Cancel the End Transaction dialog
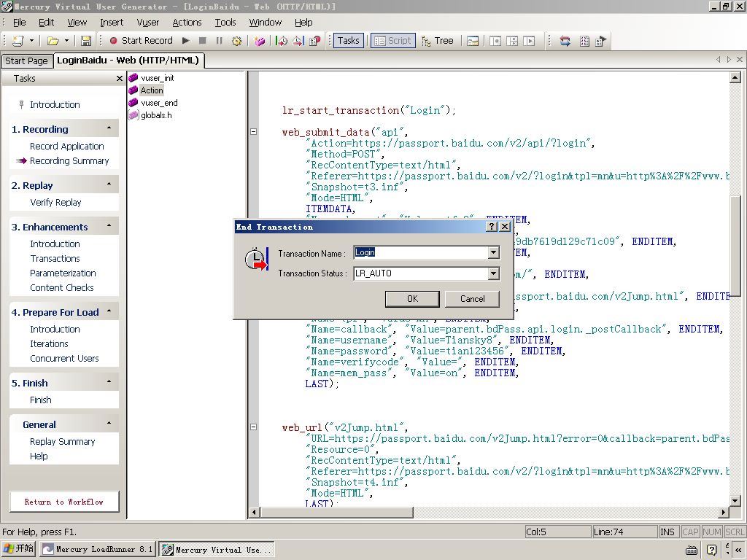The width and height of the screenshot is (747, 560). (x=472, y=298)
